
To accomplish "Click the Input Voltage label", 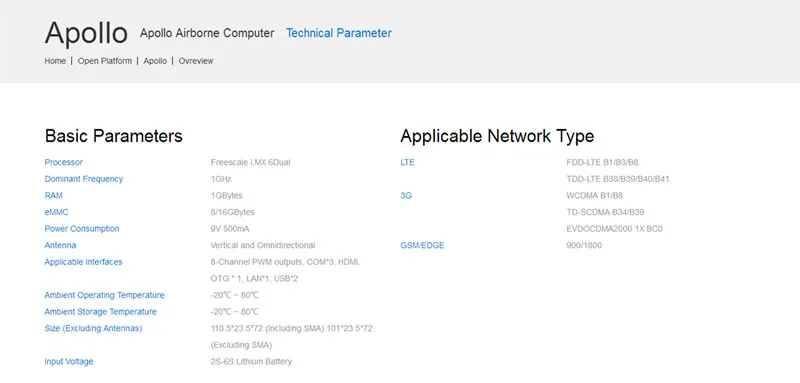I will click(x=69, y=362).
